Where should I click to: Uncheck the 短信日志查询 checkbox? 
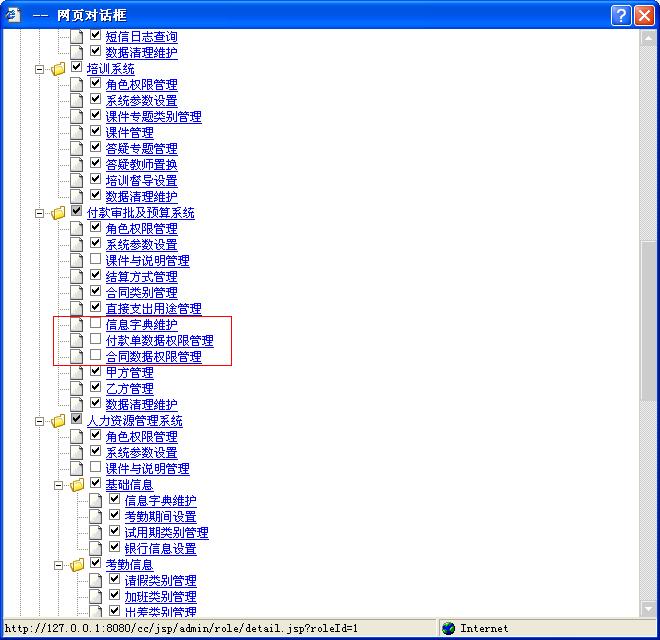point(96,35)
